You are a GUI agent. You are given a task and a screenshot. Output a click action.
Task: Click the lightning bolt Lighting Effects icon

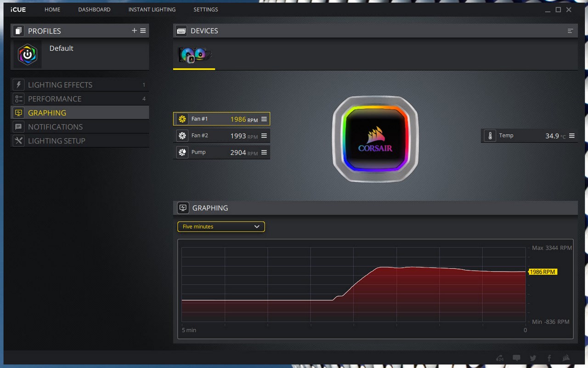[x=18, y=85]
